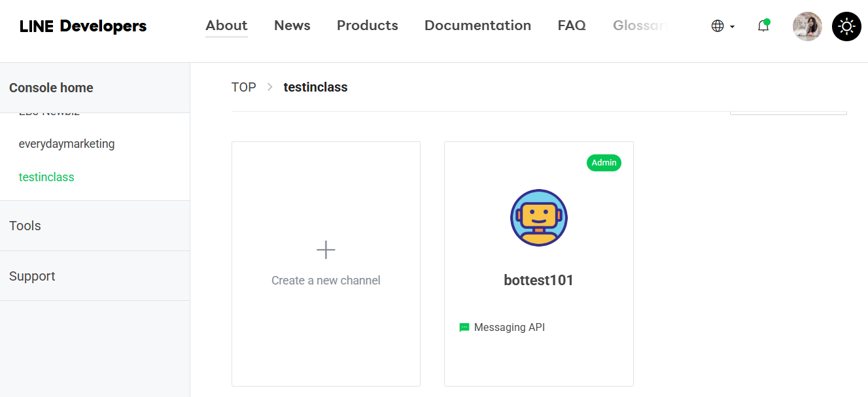Open the Glossary menu item

coord(640,26)
